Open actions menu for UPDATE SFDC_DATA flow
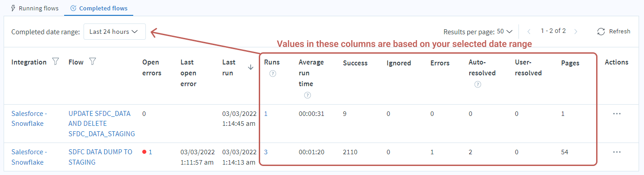Screen dimensions: 644x175 click(617, 114)
